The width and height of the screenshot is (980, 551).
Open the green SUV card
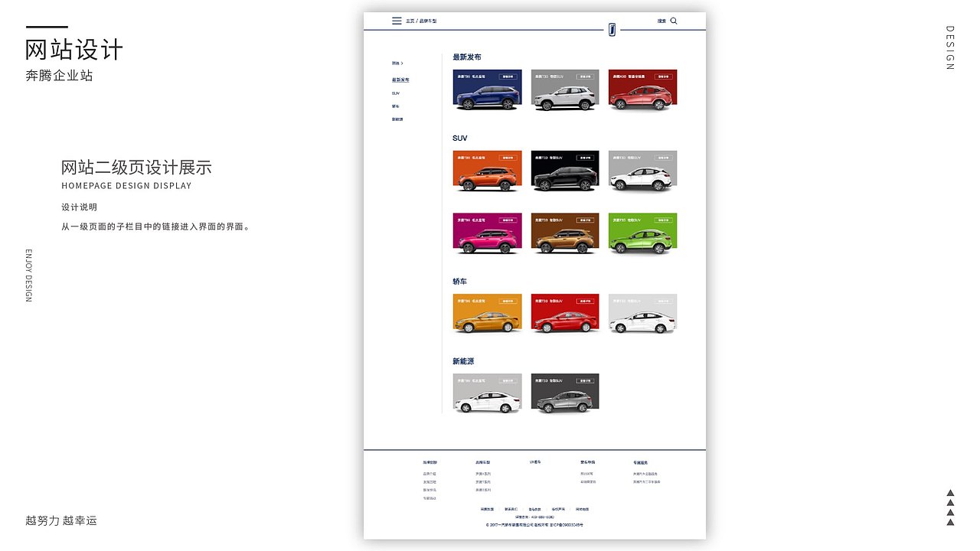click(643, 234)
